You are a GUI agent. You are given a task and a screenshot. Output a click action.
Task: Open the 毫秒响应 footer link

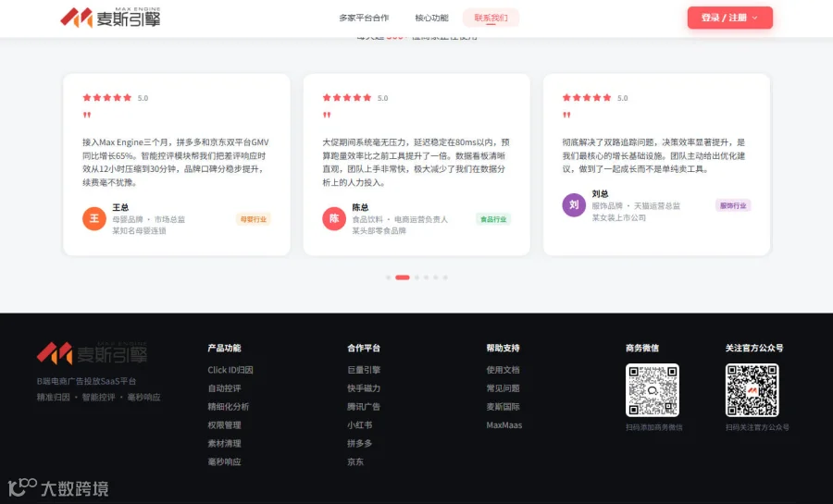[x=224, y=462]
